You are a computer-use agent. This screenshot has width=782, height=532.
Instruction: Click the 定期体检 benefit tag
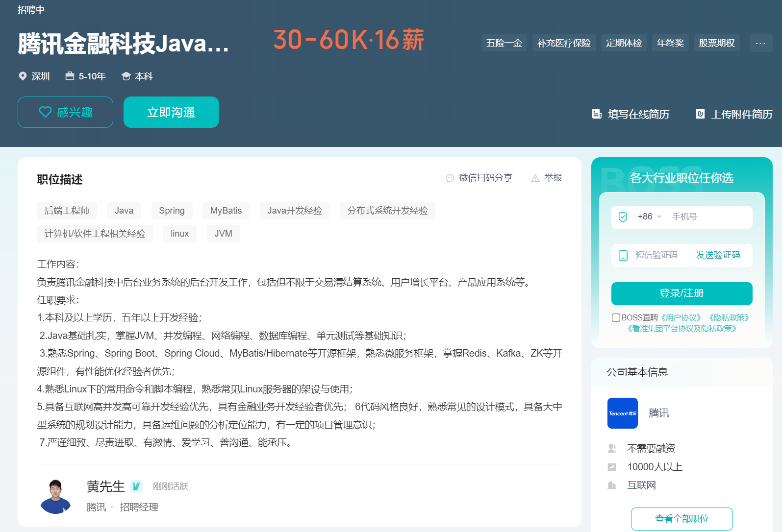coord(624,43)
